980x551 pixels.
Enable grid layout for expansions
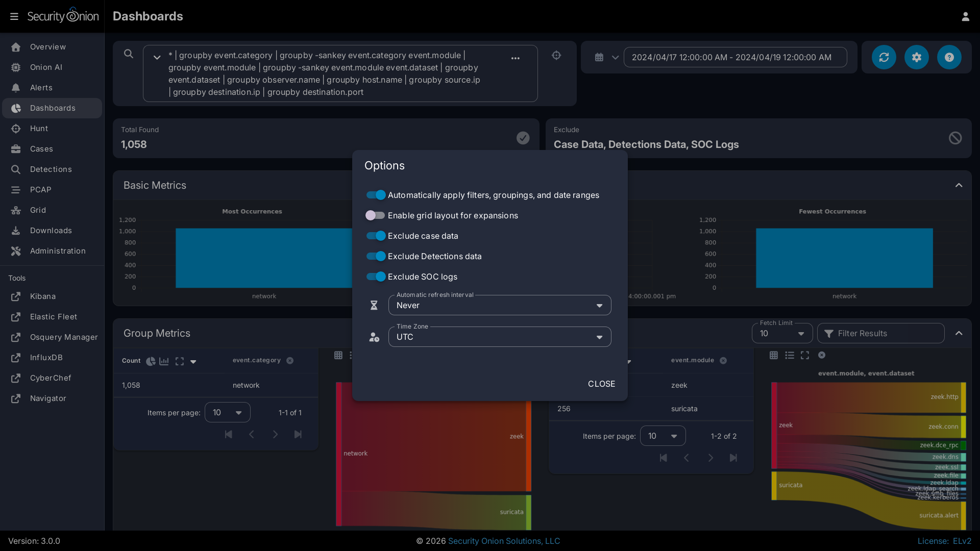pos(375,215)
